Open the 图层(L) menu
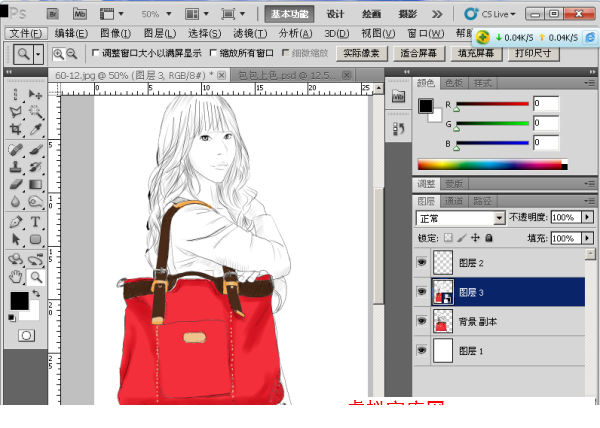 (160, 34)
